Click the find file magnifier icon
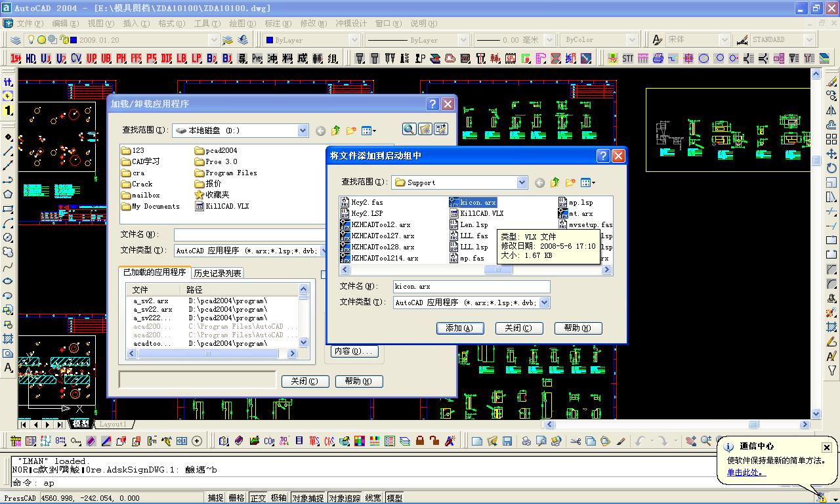This screenshot has height=504, width=840. click(x=409, y=130)
